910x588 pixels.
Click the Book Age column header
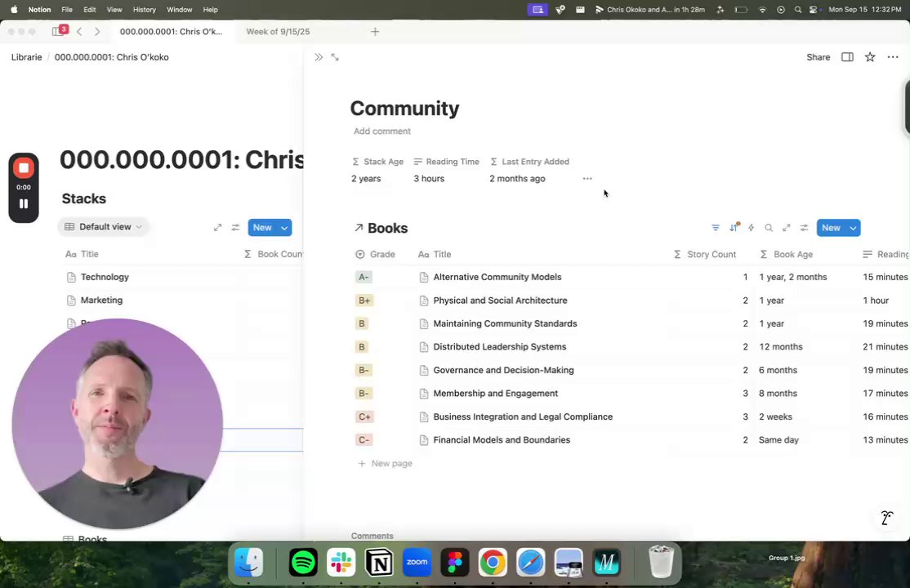click(x=787, y=254)
